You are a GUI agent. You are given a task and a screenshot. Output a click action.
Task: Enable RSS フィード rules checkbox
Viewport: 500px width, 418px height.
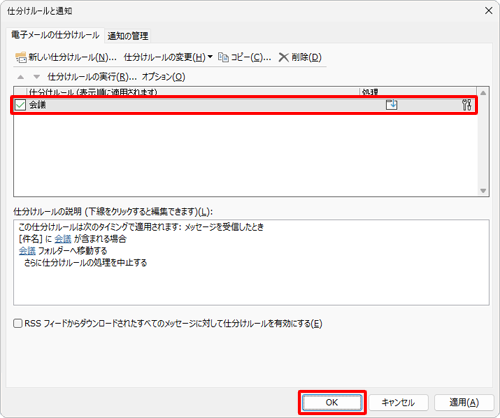point(18,323)
